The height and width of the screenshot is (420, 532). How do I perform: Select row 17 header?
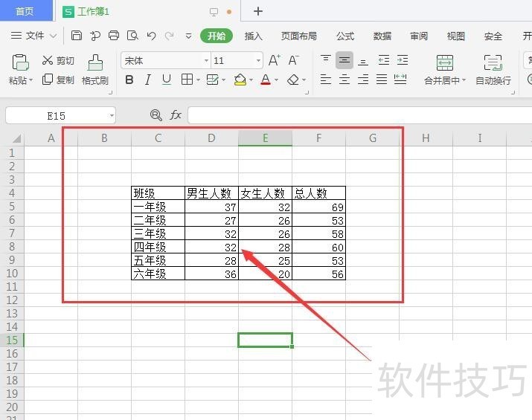[x=12, y=366]
